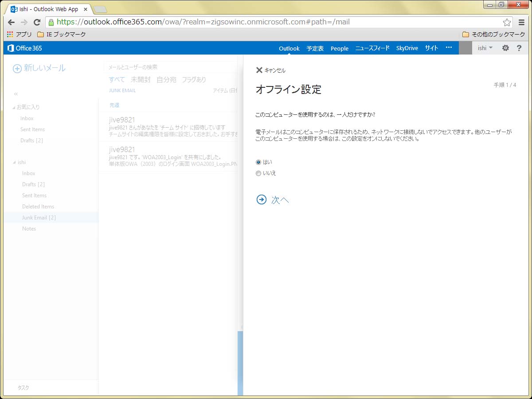The image size is (532, 399).
Task: Open the Chrome menu icon
Action: point(522,22)
